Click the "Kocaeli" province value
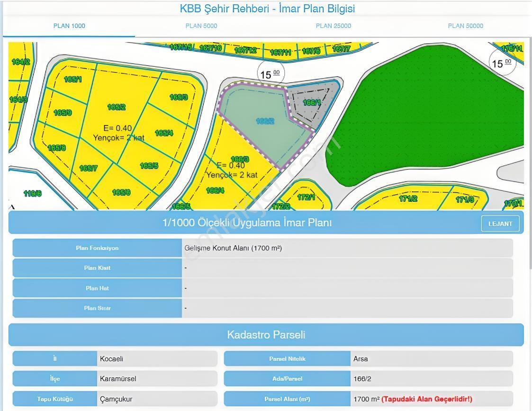Image resolution: width=532 pixels, height=411 pixels. 111,359
